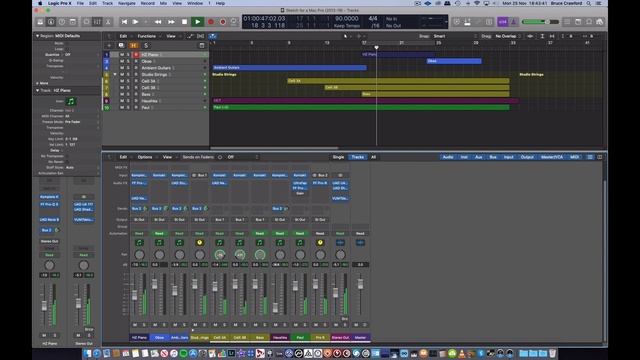Toggle the Master/VCA filter button in mixer
The width and height of the screenshot is (640, 360).
[551, 157]
